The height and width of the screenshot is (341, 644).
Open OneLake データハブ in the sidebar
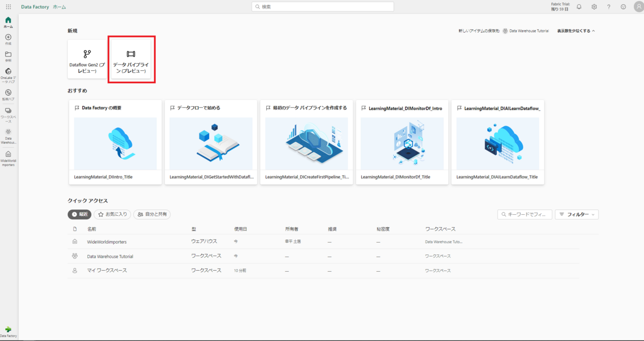pos(8,76)
